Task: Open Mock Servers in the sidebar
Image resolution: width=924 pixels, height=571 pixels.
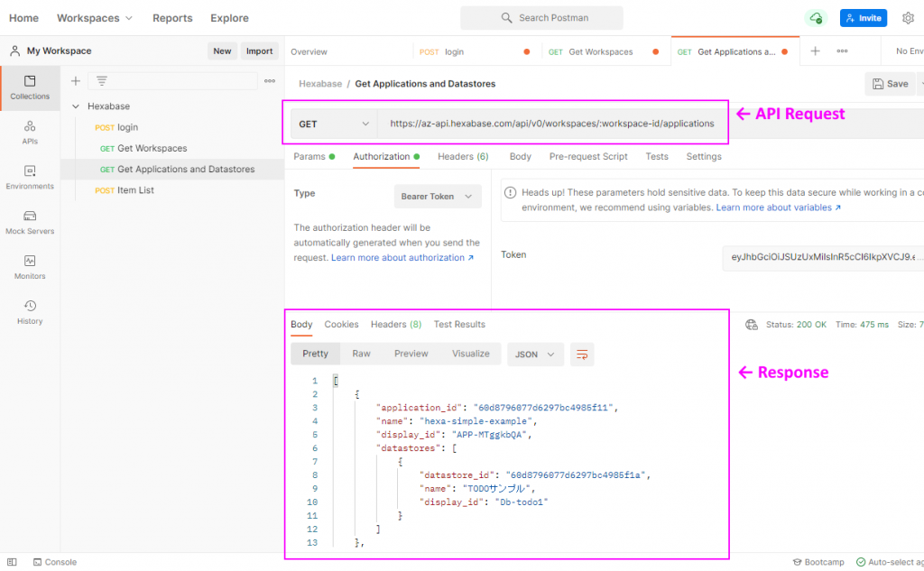Action: point(30,222)
